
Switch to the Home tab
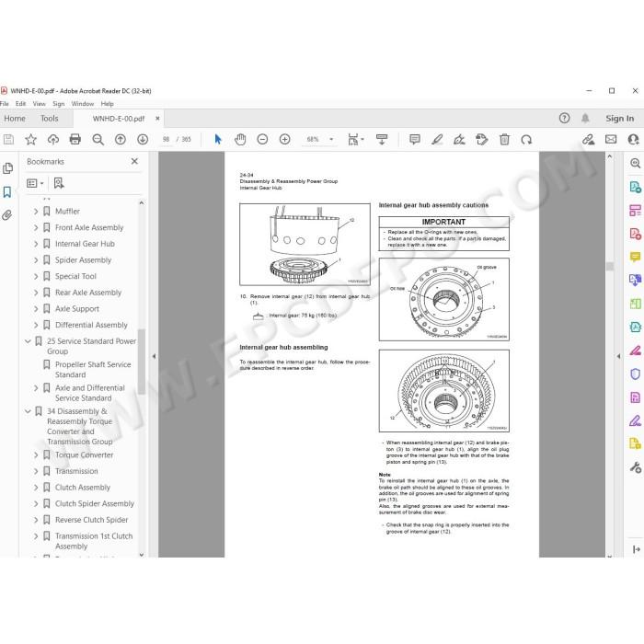coord(15,119)
